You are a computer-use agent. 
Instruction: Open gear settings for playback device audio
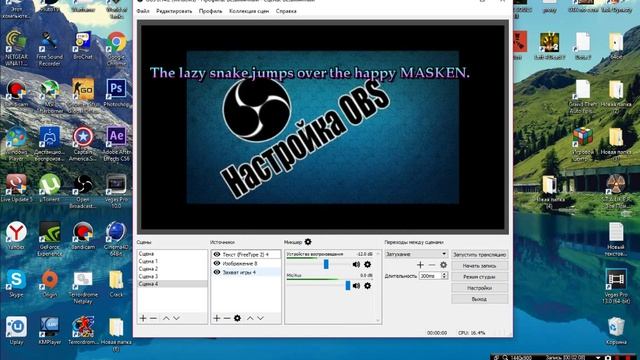(367, 264)
